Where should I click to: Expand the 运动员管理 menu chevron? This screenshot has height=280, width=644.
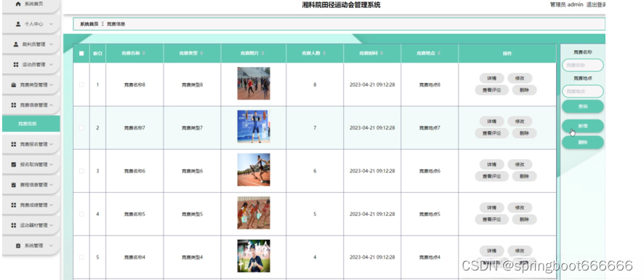pos(51,65)
